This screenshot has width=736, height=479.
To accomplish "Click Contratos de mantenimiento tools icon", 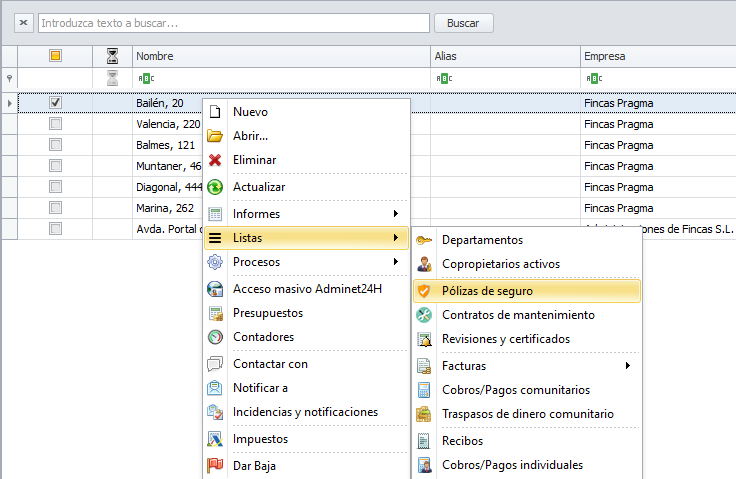I will [x=424, y=315].
